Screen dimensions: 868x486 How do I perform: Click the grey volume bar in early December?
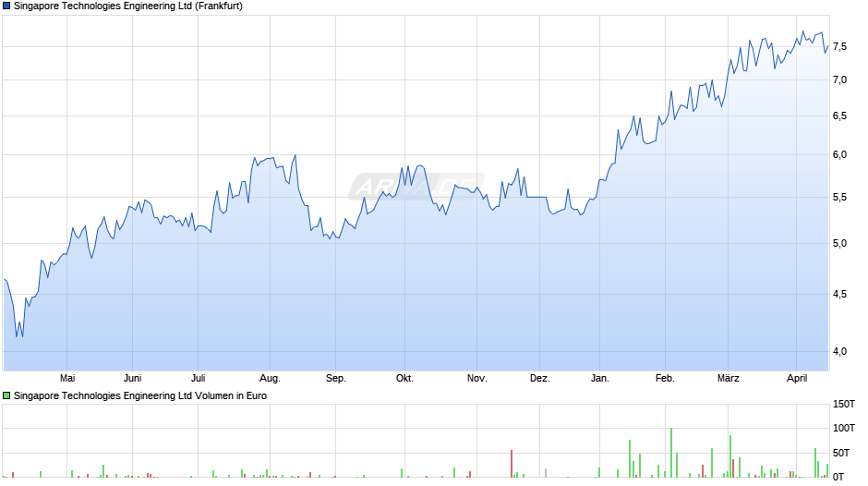545,473
